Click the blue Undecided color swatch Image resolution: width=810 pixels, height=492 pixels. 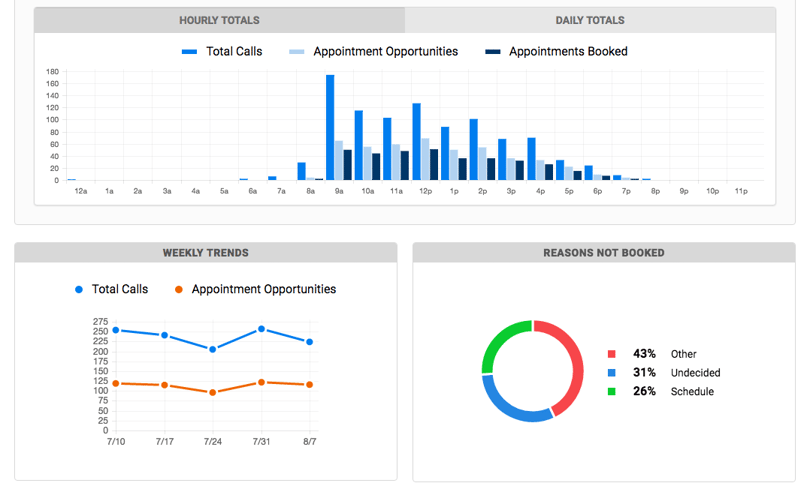coord(612,373)
